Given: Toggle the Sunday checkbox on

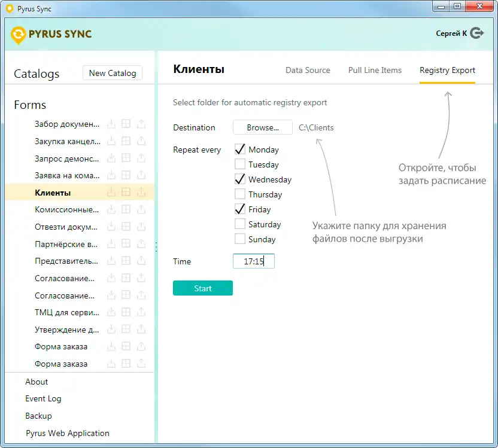Looking at the screenshot, I should point(240,239).
